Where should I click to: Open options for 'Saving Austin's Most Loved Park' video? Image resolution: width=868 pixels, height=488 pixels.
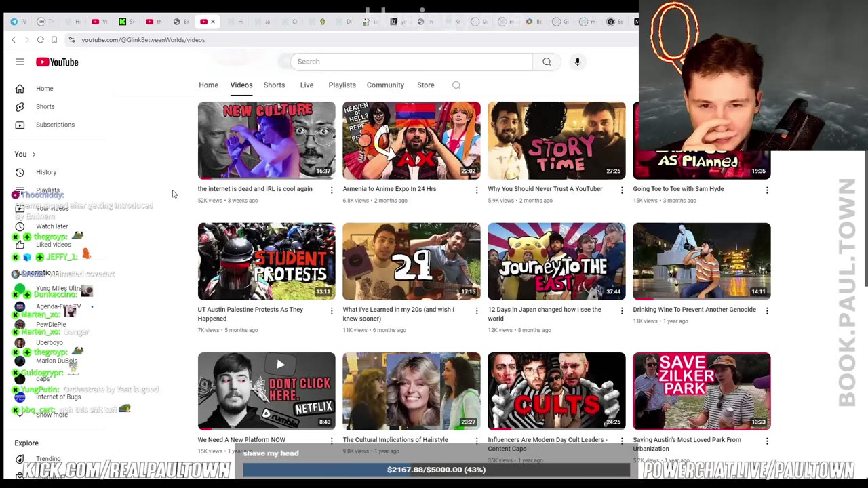click(x=767, y=441)
